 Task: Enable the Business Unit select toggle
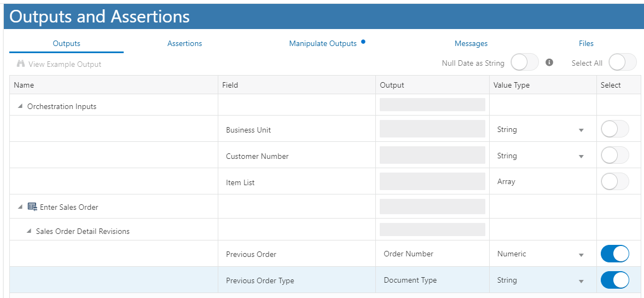tap(615, 129)
